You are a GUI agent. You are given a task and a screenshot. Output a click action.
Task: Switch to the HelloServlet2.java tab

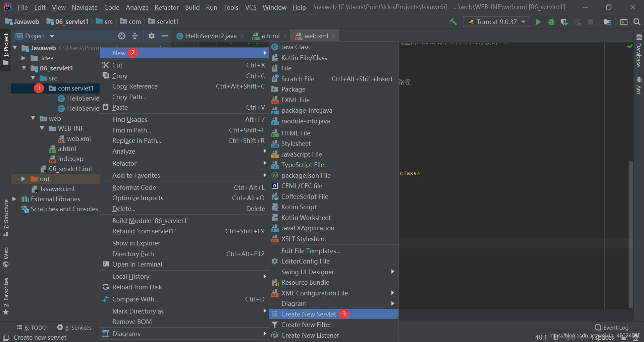210,36
